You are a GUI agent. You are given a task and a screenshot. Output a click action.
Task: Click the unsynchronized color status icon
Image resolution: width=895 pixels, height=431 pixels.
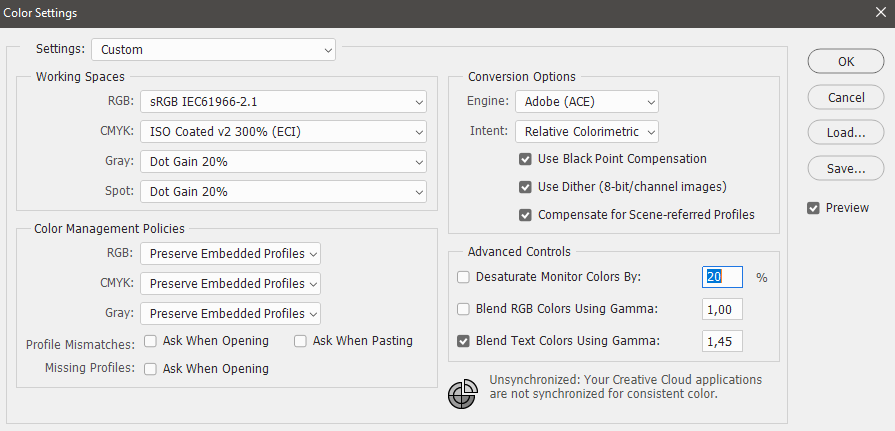(x=462, y=394)
